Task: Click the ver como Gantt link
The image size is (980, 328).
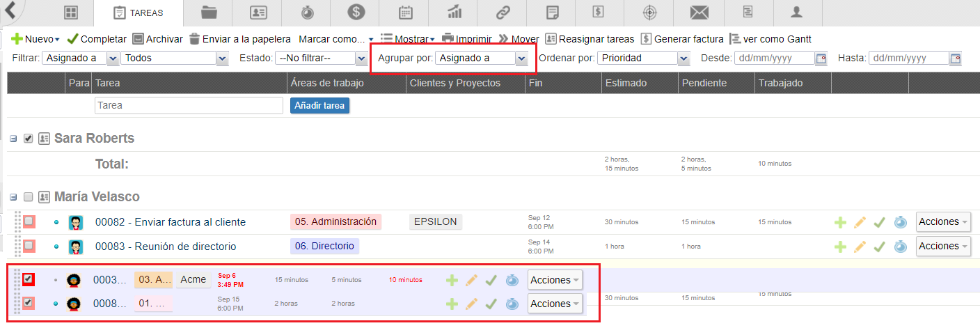Action: [x=770, y=39]
